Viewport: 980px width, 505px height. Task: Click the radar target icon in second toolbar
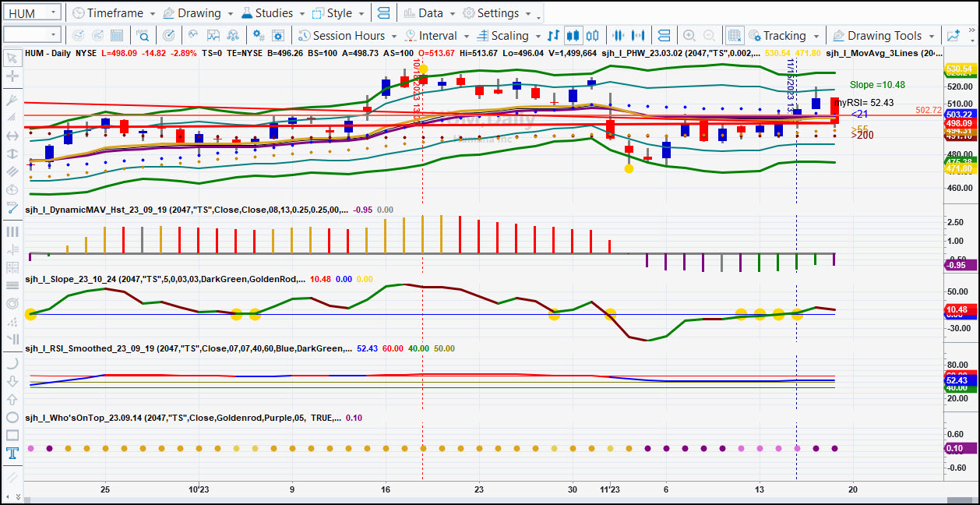(x=169, y=36)
